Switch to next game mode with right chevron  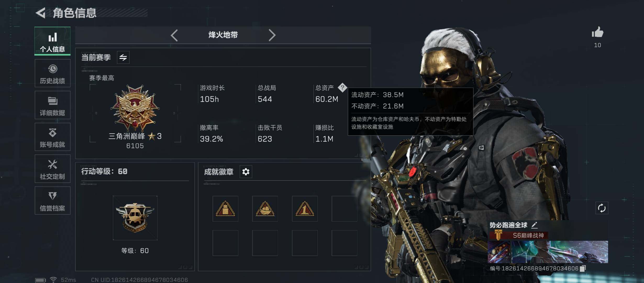click(272, 35)
